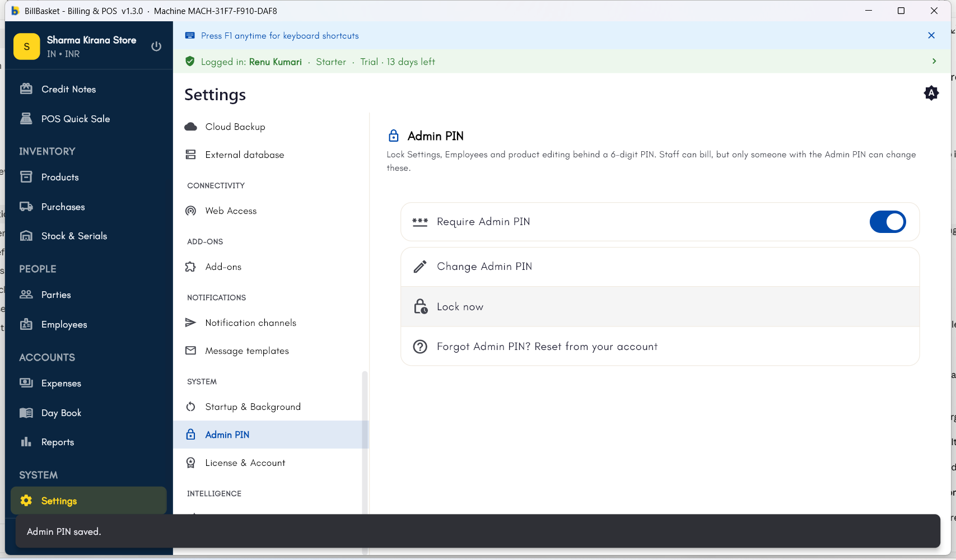Screen dimensions: 956x560
Task: Click the Settings gear icon in the sidebar
Action: (26, 501)
